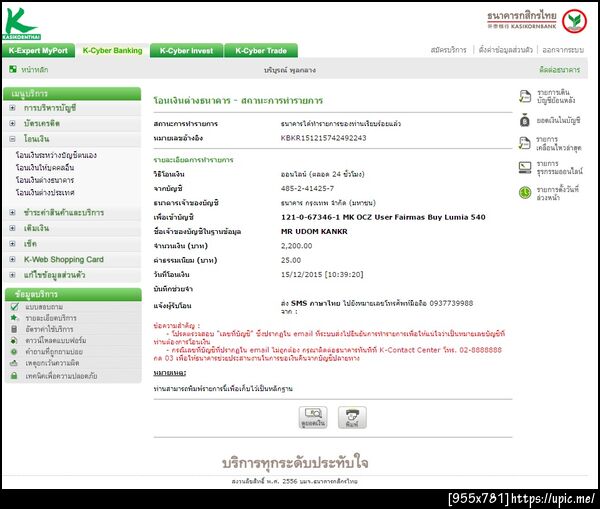Click the รายการเดินบัญชีย้อนหลัง label text
Viewport: 600px width, 509px height.
point(556,96)
